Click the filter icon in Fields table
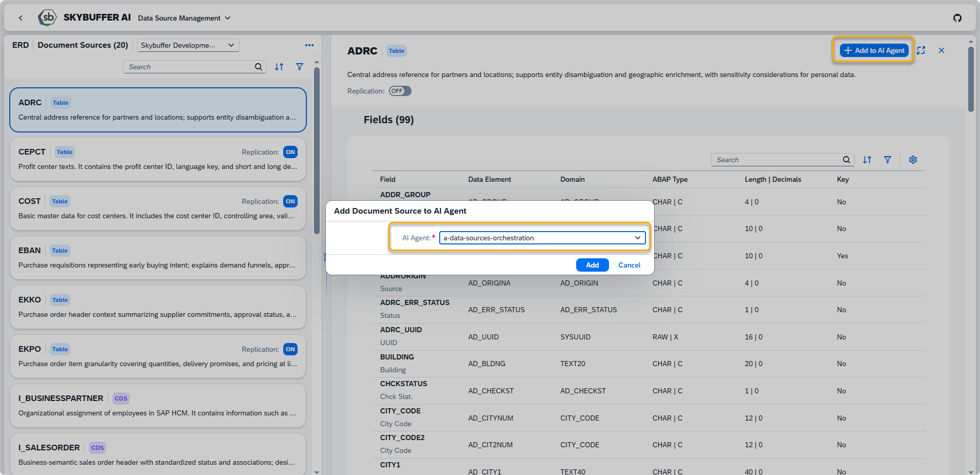 887,160
